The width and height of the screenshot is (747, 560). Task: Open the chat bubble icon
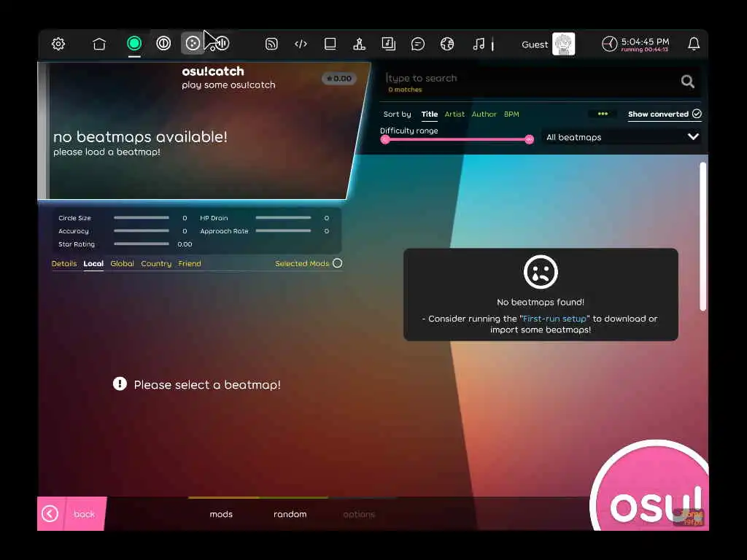[418, 44]
